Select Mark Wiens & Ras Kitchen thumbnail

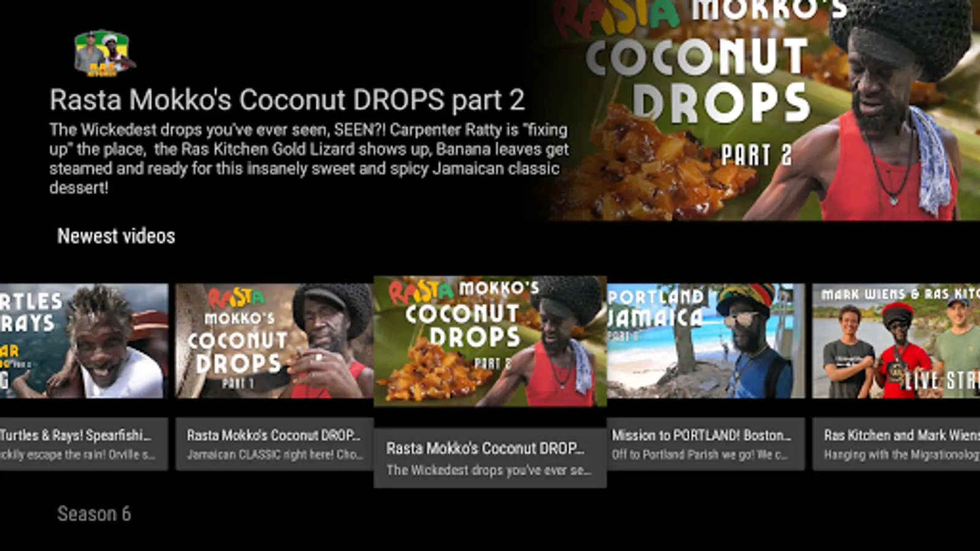click(896, 341)
